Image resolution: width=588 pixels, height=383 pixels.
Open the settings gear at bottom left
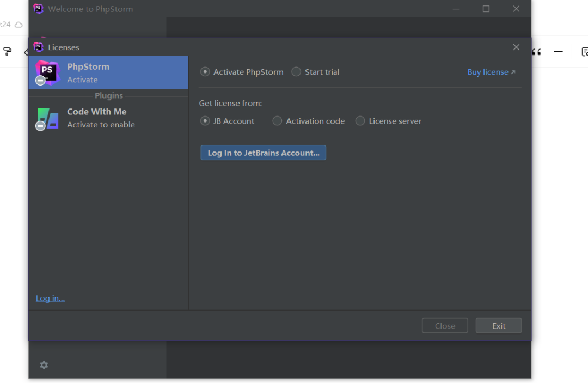44,365
